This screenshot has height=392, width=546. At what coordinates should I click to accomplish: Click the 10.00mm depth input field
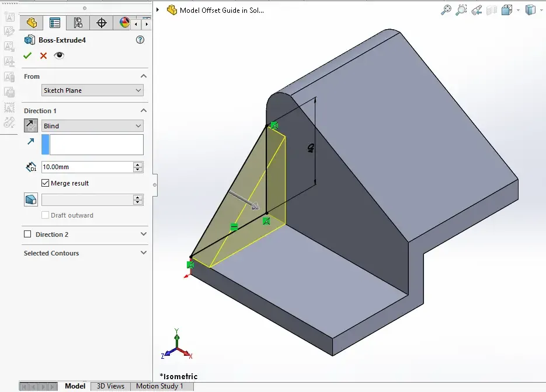pos(87,167)
